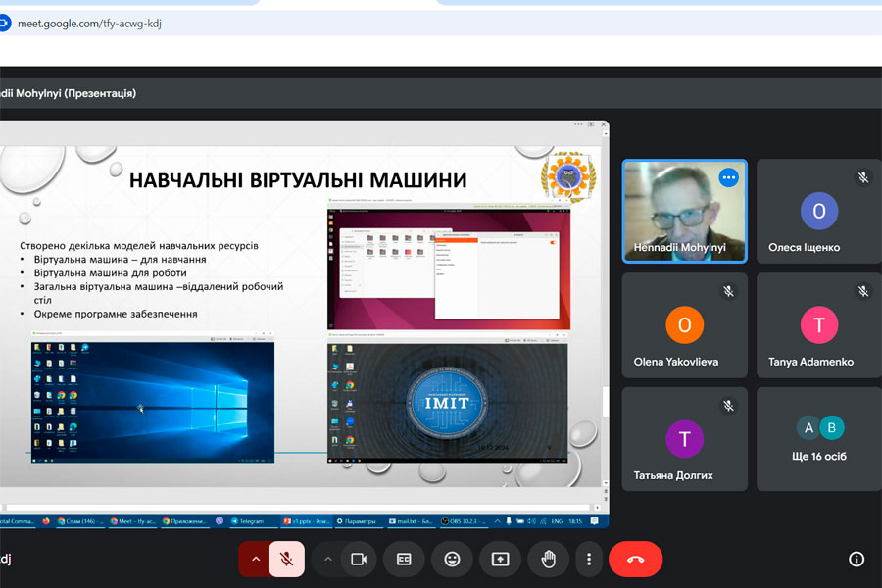Click Firefox icon in the shared taskbar

[x=46, y=521]
